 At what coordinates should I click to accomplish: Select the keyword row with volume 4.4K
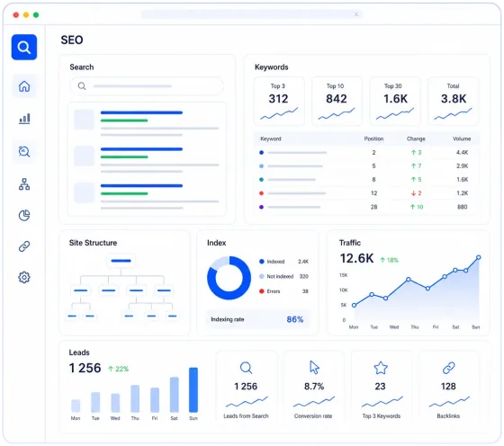366,153
